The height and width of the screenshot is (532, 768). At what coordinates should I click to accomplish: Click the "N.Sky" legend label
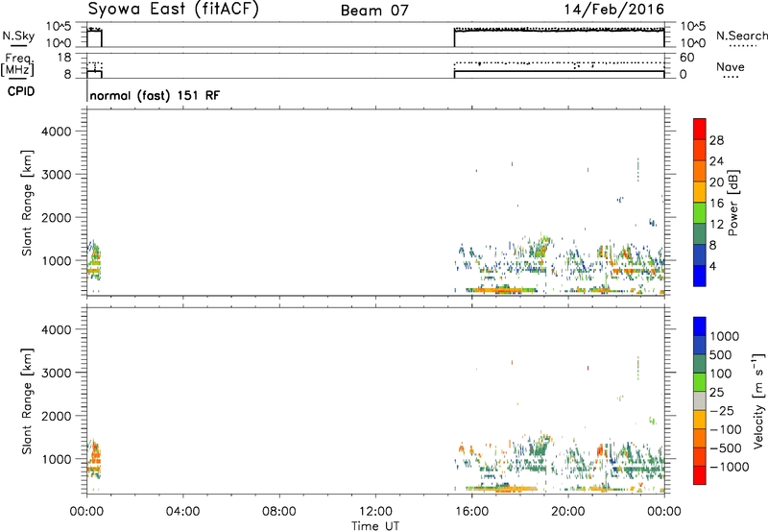18,36
